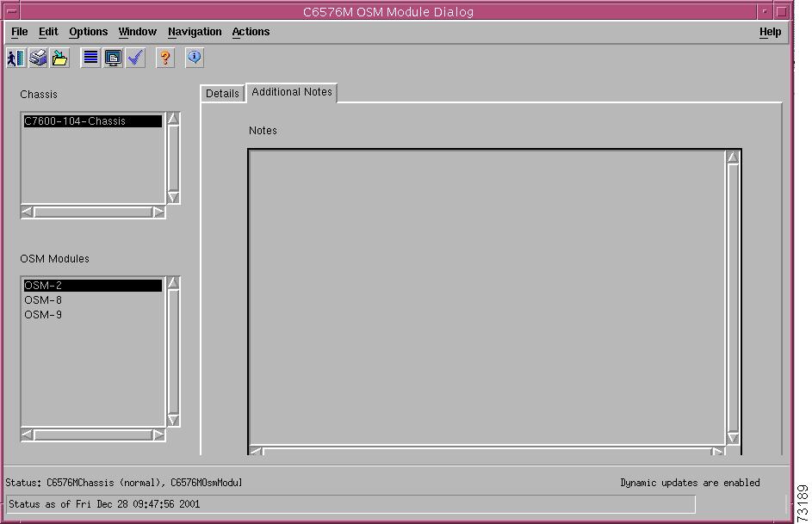
Task: Click the Notes area scroll-down arrow
Action: pos(733,438)
